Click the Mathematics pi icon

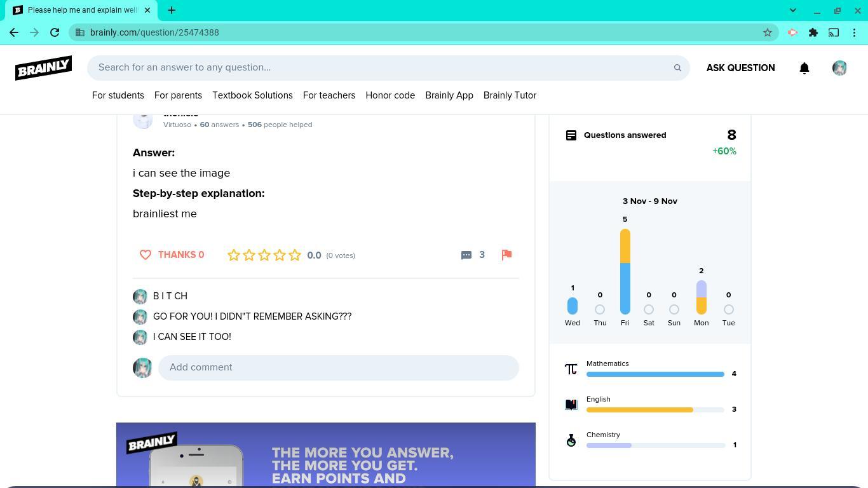pos(571,369)
